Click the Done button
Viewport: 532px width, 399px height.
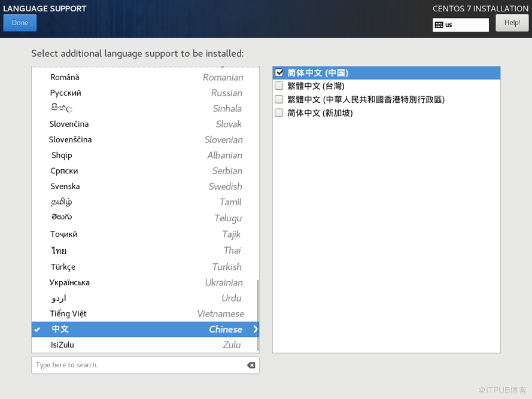click(x=20, y=23)
